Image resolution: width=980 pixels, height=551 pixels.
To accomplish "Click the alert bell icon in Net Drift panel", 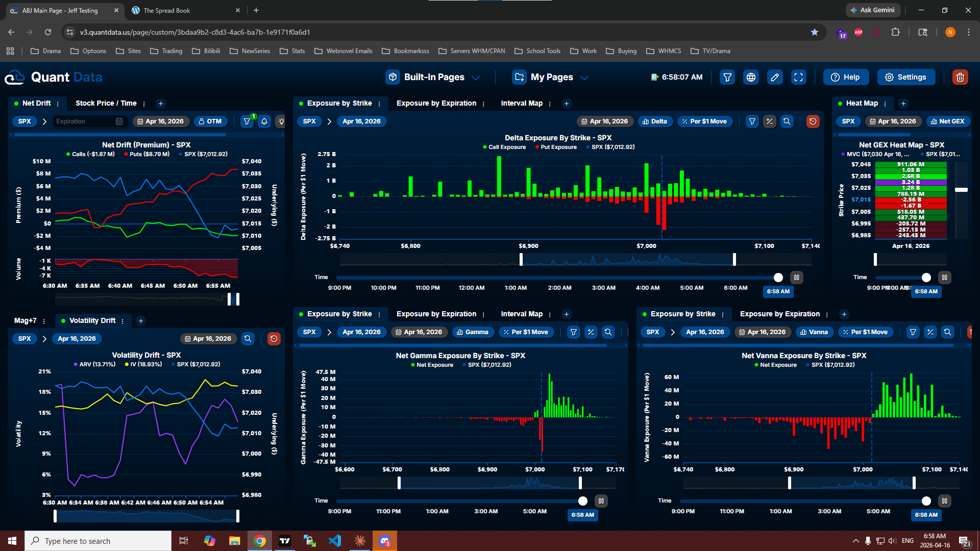I will point(264,121).
